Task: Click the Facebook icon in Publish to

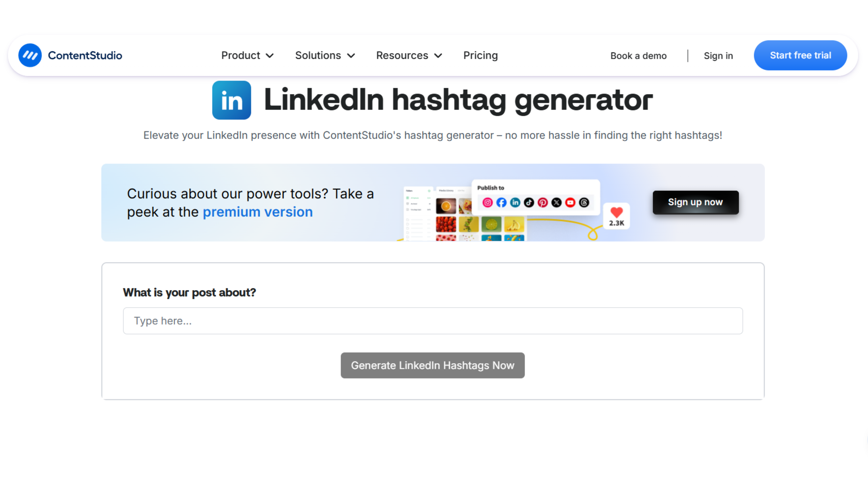Action: 501,202
